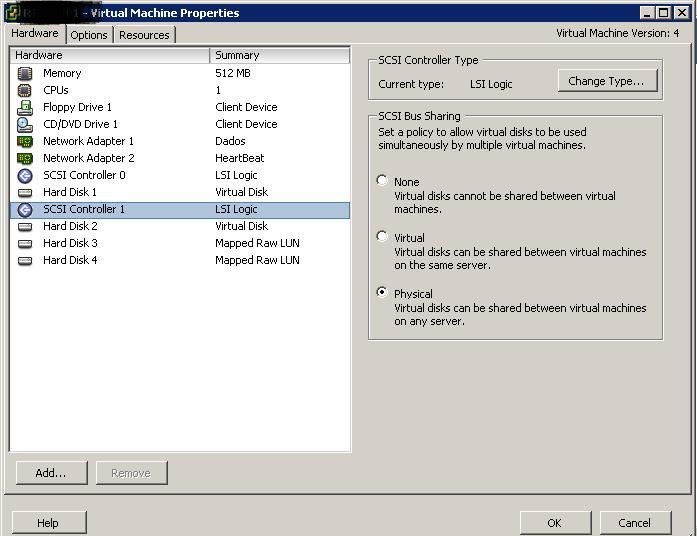Cancel the properties dialog

point(635,523)
